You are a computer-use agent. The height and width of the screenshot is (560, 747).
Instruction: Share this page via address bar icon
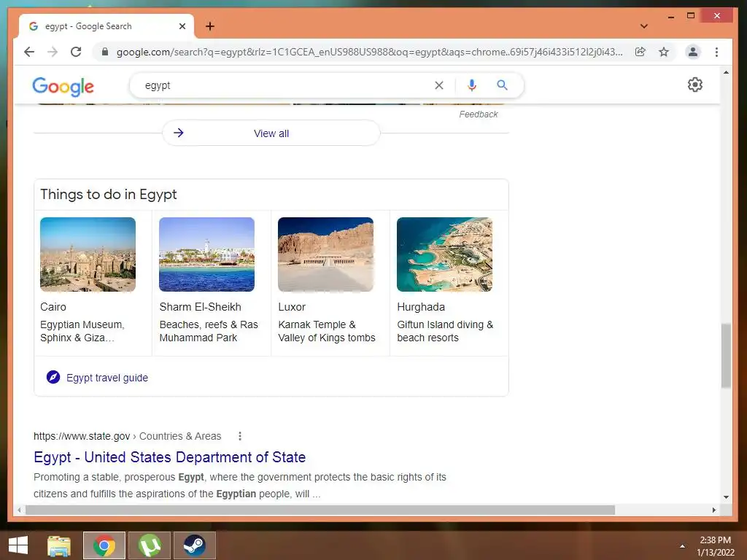pyautogui.click(x=640, y=52)
